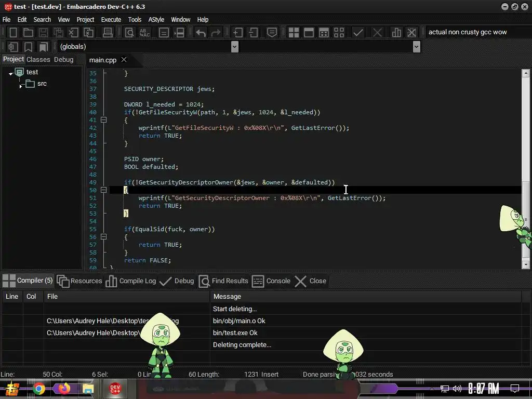Click the Compile and Run icon
The height and width of the screenshot is (399, 532).
(x=324, y=33)
